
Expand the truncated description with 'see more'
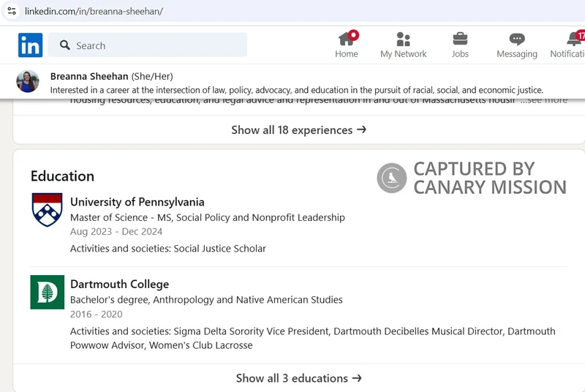pyautogui.click(x=544, y=100)
